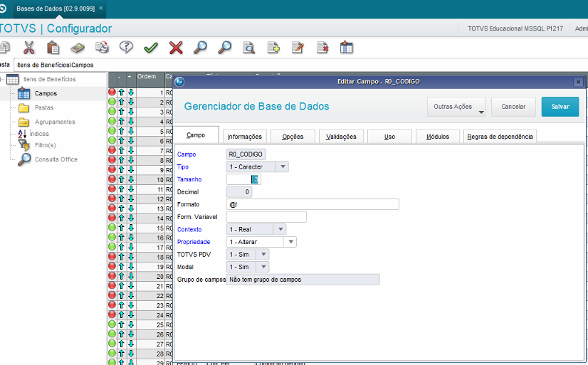The image size is (588, 365).
Task: Click green status circle on row 2
Action: coord(112,102)
